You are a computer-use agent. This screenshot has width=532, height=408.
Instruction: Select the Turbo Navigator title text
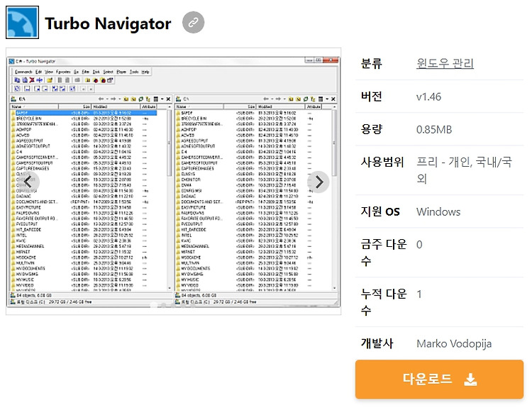(108, 23)
